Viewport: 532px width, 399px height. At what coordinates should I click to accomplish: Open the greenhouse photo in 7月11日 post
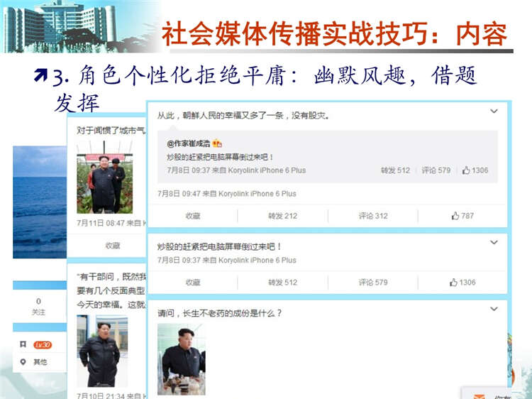pos(104,177)
